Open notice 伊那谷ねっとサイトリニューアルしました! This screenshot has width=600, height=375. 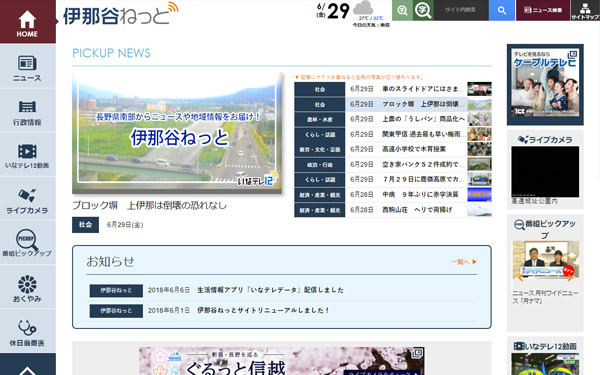[263, 310]
